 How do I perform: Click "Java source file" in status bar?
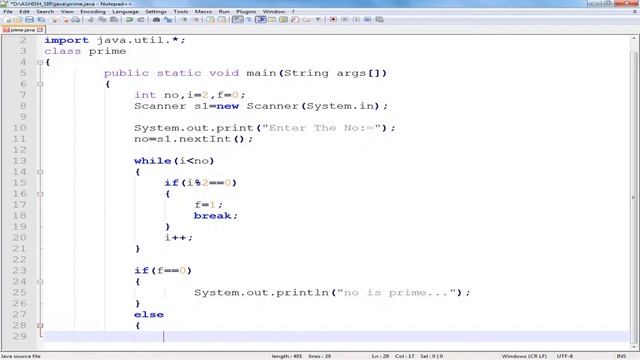click(x=21, y=356)
